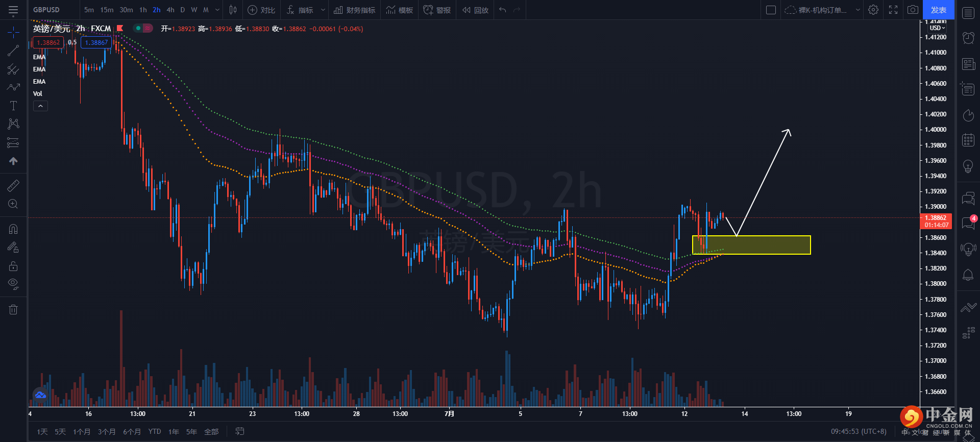Viewport: 980px width, 442px height.
Task: Select the 3个月 date range
Action: click(107, 432)
